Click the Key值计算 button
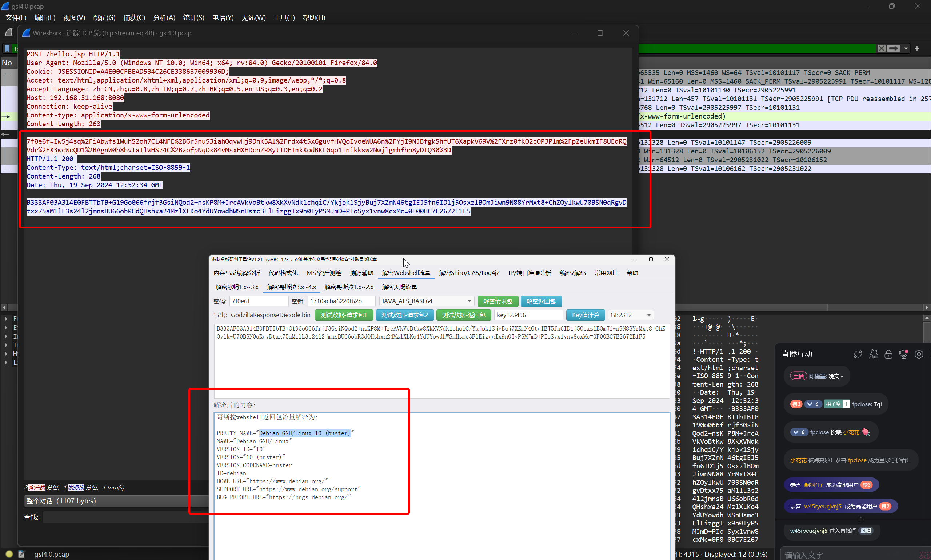This screenshot has height=560, width=931. click(x=585, y=315)
